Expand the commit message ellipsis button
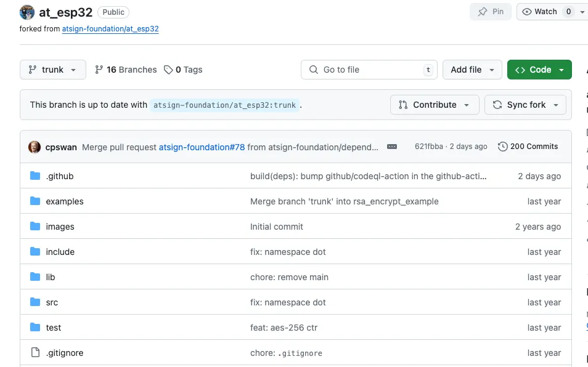This screenshot has width=588, height=367. 392,147
